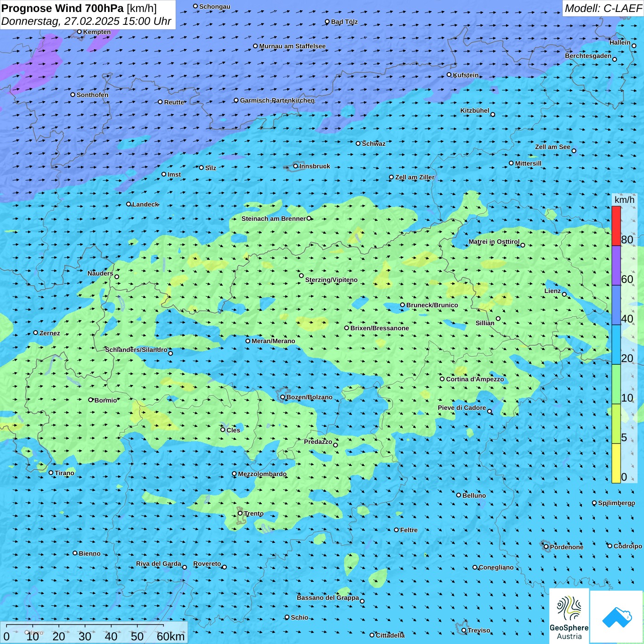
Task: Click the purple 60–80 km/h legend band
Action: [616, 265]
